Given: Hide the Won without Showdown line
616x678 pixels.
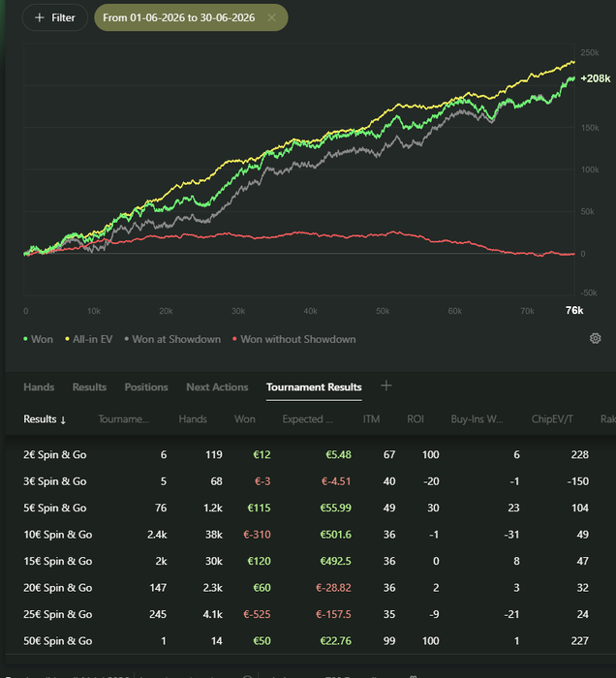Looking at the screenshot, I should (293, 339).
